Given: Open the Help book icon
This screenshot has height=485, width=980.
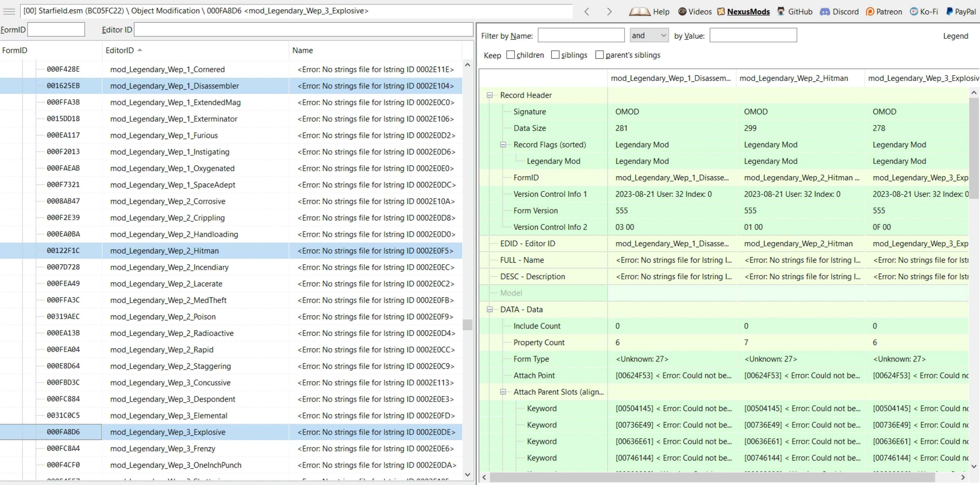Looking at the screenshot, I should [x=640, y=11].
